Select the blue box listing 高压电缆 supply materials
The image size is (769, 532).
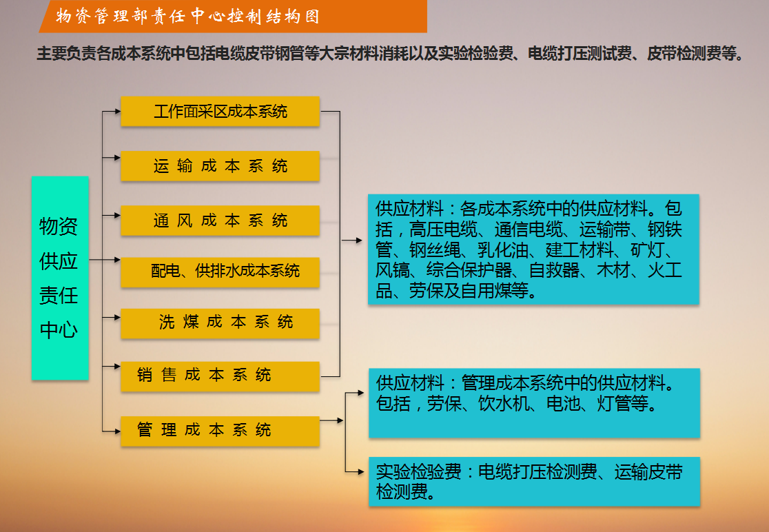[x=534, y=249]
